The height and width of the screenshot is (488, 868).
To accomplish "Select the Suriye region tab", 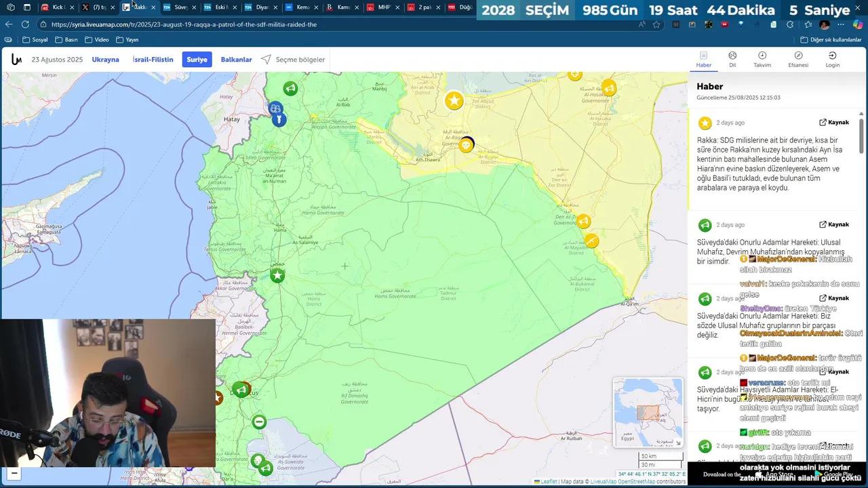I will point(197,60).
